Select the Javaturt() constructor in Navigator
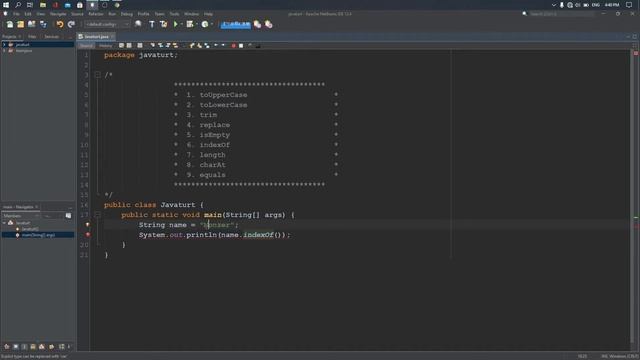640x360 pixels. tap(30, 229)
